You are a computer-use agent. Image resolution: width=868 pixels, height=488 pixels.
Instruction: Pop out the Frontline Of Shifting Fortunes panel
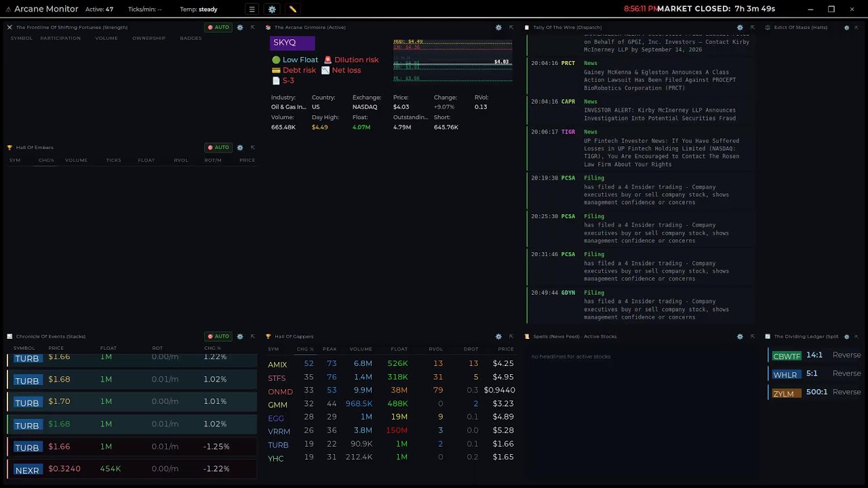click(x=252, y=27)
